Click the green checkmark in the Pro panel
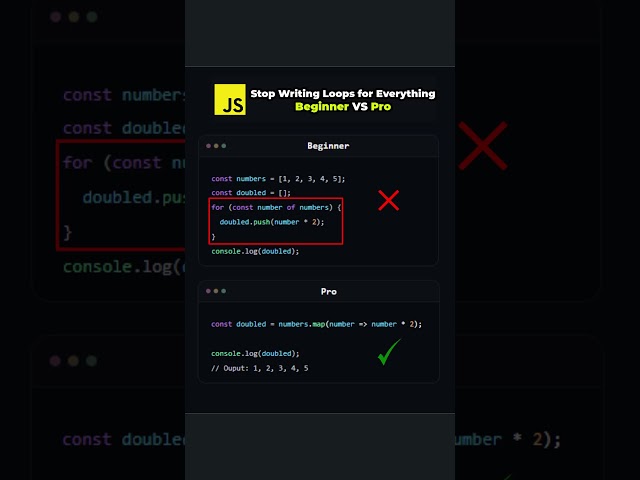 (389, 352)
